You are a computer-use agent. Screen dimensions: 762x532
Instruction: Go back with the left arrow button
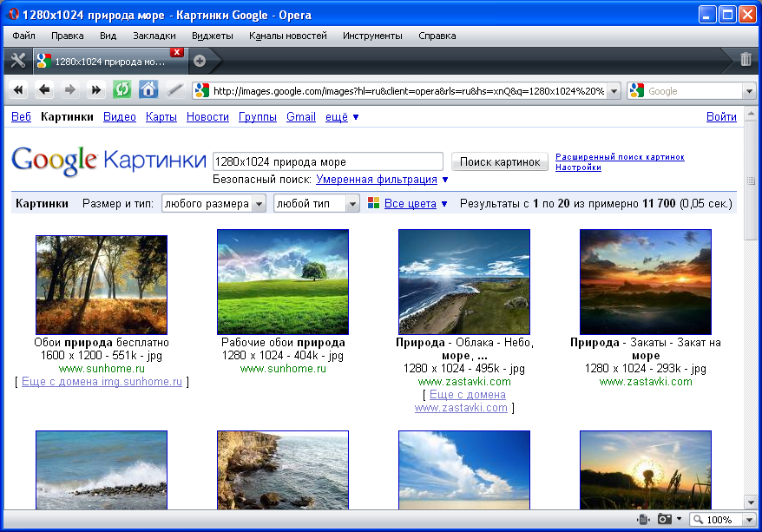44,90
